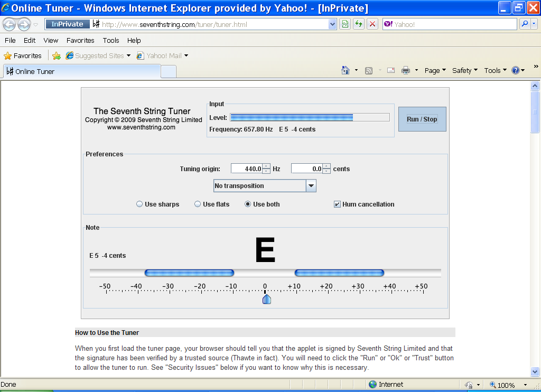541x392 pixels.
Task: Increase tuning origin Hz with up arrow
Action: tap(266, 166)
